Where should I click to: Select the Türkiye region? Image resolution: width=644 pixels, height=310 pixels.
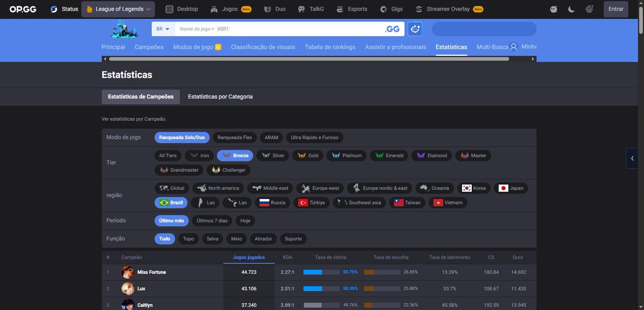click(x=311, y=203)
